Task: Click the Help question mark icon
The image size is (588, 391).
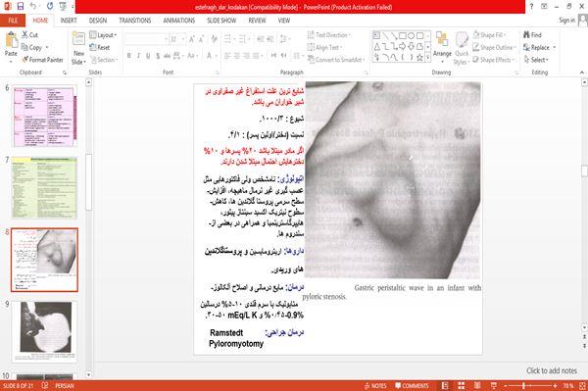Action: 531,7
